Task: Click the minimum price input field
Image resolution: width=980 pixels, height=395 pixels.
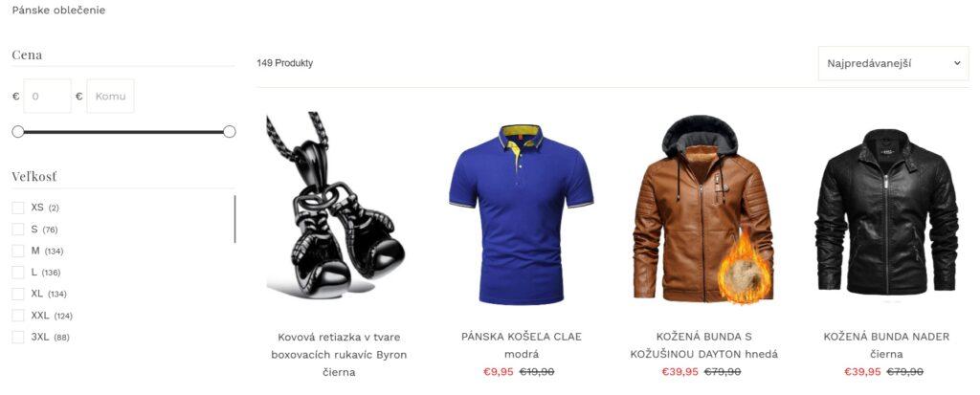Action: 48,97
